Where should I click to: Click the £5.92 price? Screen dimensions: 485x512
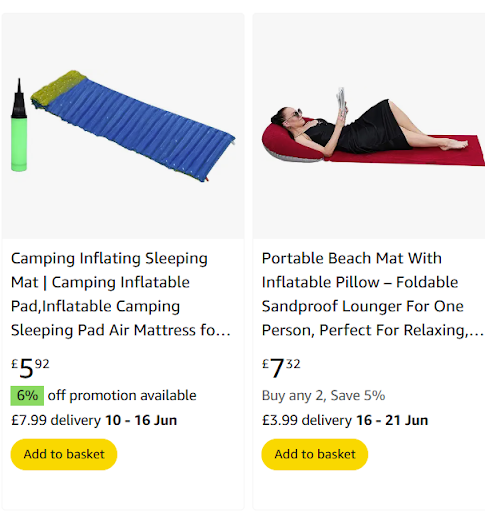(30, 368)
